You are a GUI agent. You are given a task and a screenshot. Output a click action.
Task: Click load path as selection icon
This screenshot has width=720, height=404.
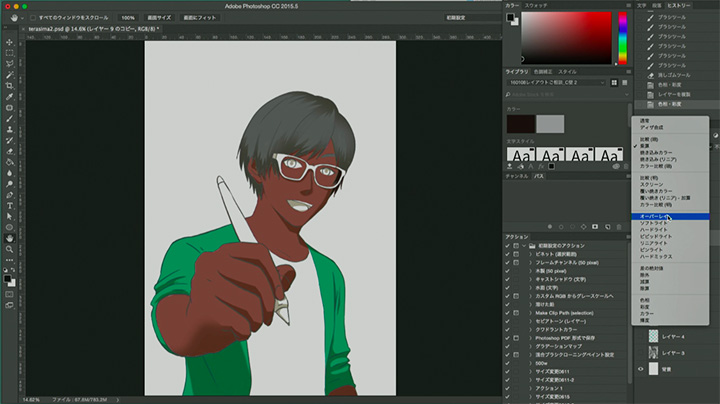pyautogui.click(x=573, y=227)
